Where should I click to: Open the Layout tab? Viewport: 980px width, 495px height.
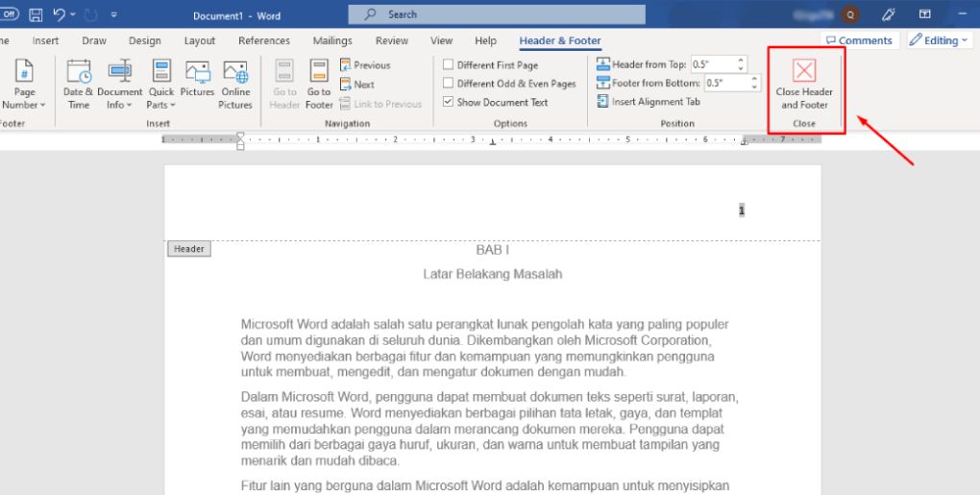200,40
